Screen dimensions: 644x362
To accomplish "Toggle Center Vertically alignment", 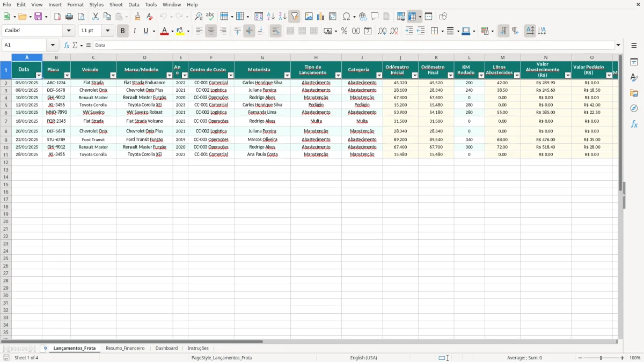I will (249, 31).
